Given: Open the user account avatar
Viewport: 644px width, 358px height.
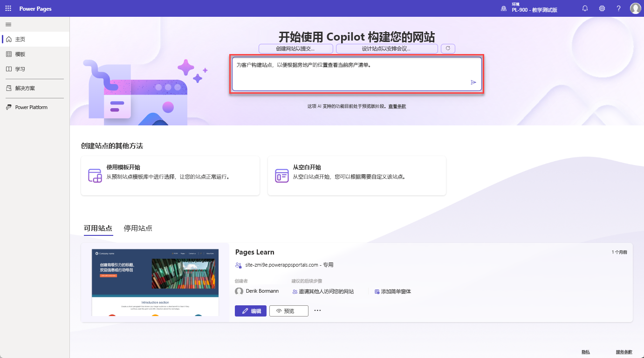Looking at the screenshot, I should click(x=635, y=8).
